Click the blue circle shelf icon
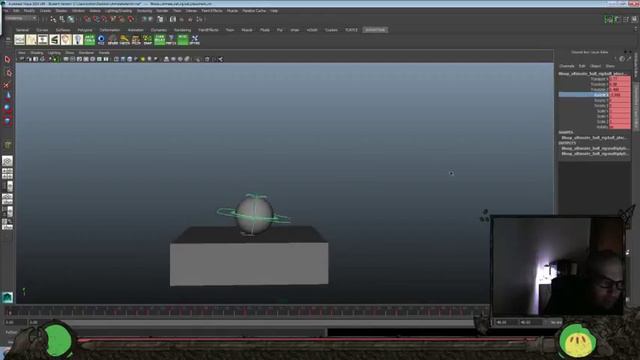Screen dimensions: 640x360 coord(101,40)
